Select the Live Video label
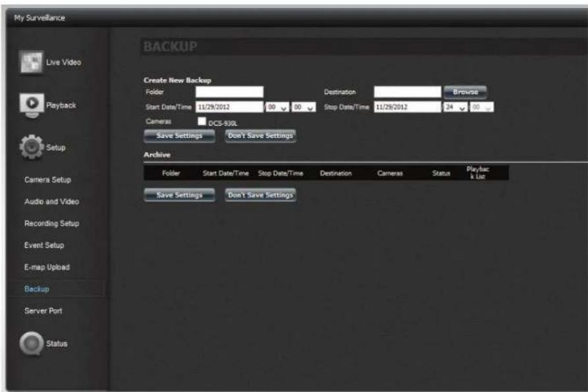588x392 pixels. (63, 62)
